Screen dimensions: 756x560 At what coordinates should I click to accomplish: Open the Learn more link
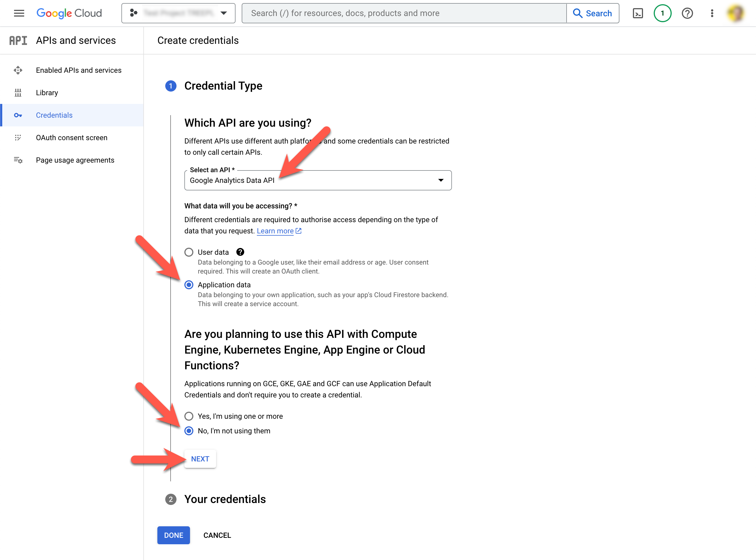[275, 231]
